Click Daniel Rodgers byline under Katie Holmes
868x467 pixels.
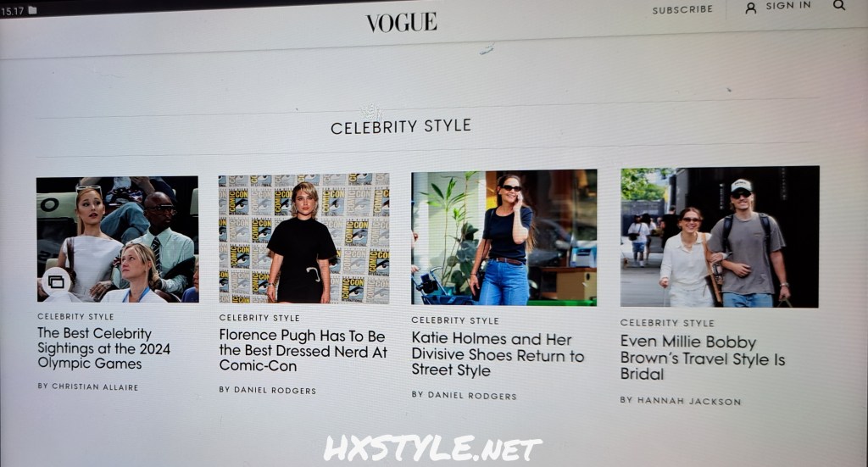(464, 395)
